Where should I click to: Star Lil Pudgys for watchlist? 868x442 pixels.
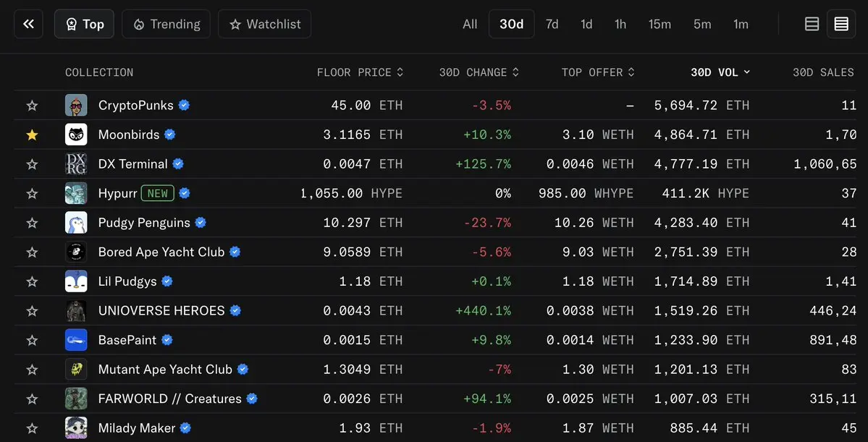32,281
